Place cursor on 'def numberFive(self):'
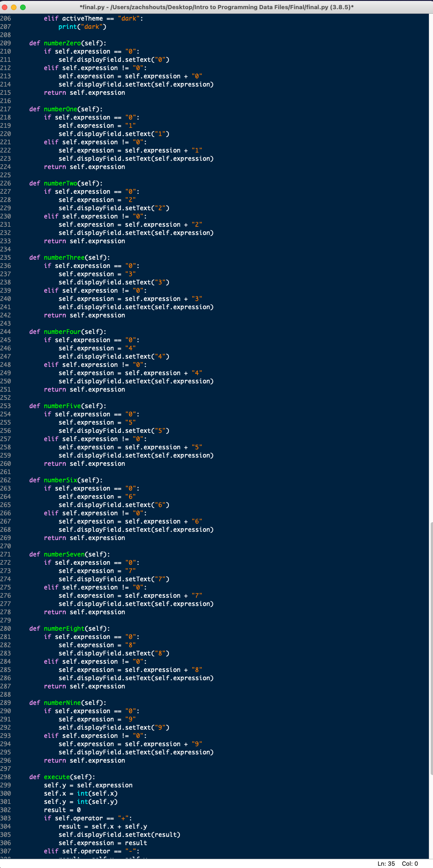Viewport: 433px width, 868px height. pyautogui.click(x=68, y=406)
